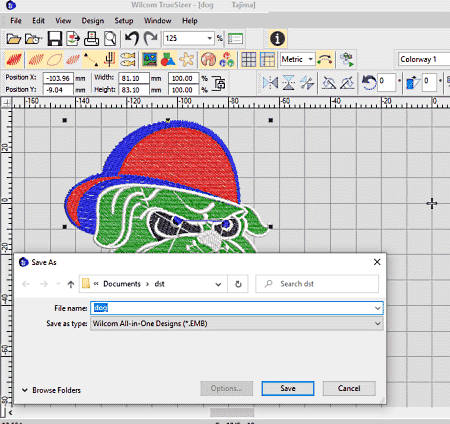Viewport: 450px width, 424px height.
Task: Toggle show stitches view
Action: click(36, 60)
